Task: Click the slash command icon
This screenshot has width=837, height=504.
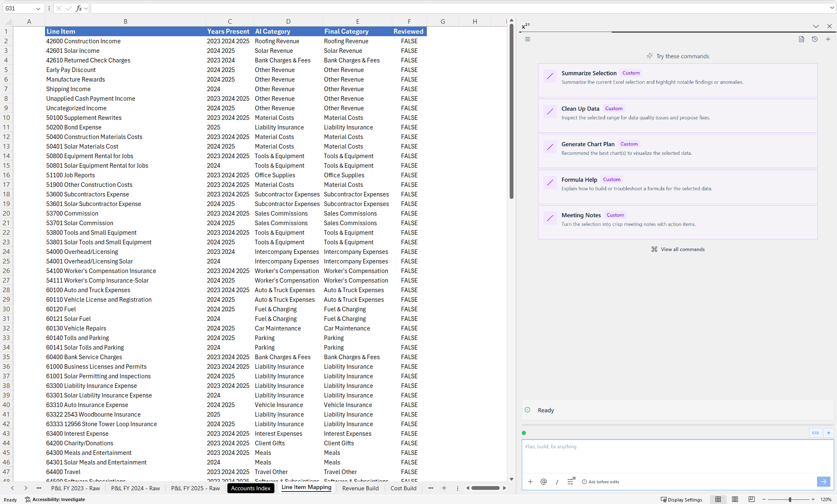Action: [557, 482]
